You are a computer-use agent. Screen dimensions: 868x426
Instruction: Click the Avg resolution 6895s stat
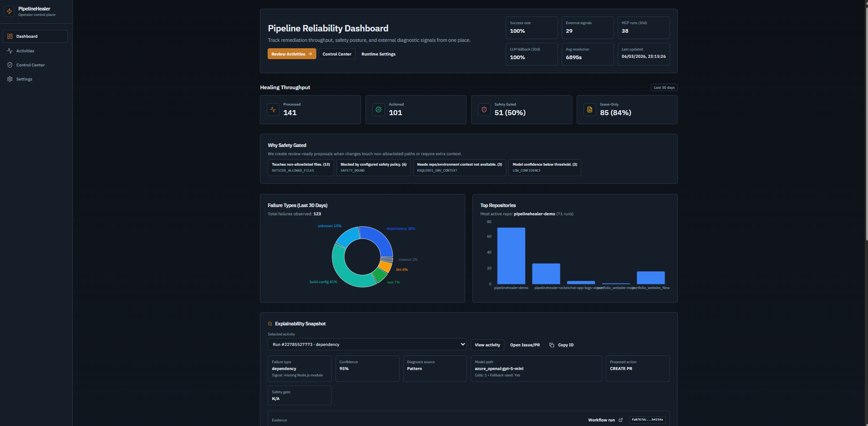(x=588, y=54)
